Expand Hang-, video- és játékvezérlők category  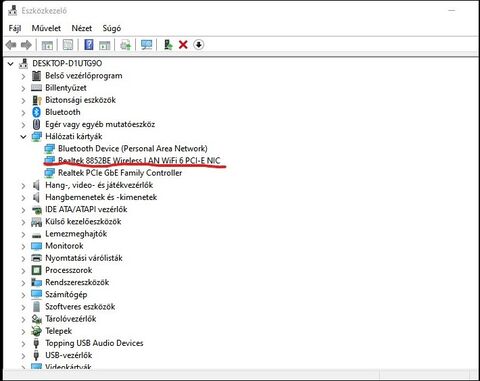[23, 186]
